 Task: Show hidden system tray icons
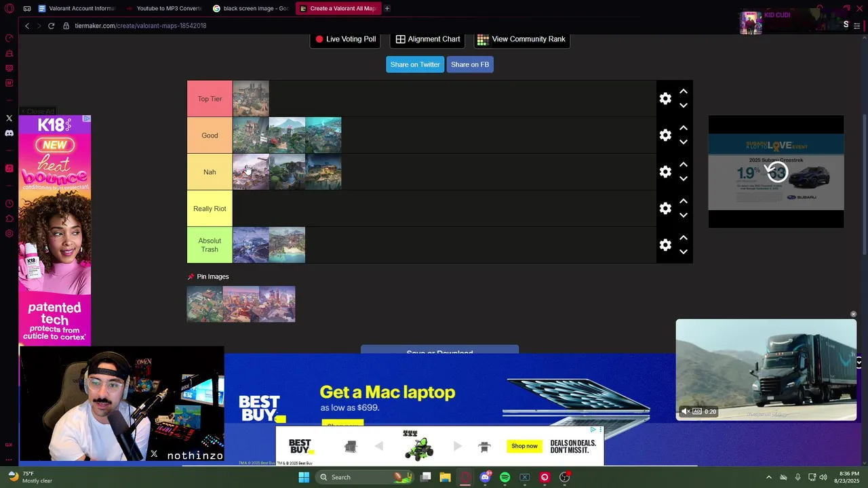coord(768,477)
